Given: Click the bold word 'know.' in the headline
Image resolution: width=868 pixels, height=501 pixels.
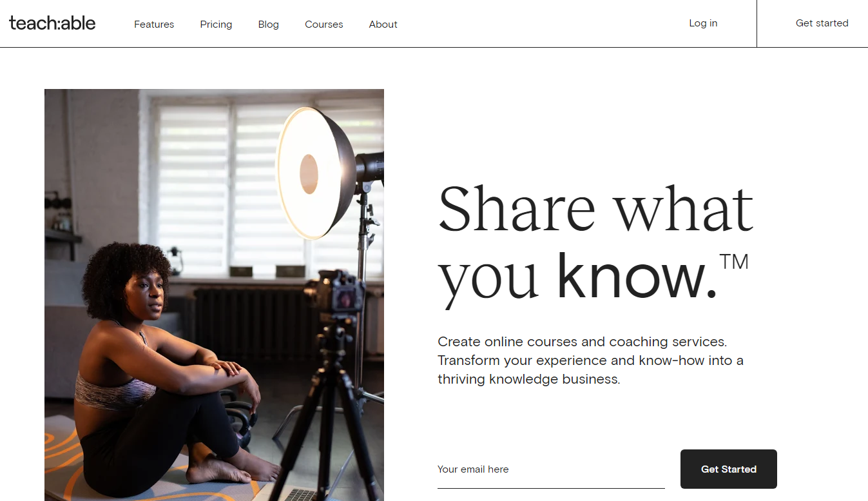Looking at the screenshot, I should coord(637,276).
